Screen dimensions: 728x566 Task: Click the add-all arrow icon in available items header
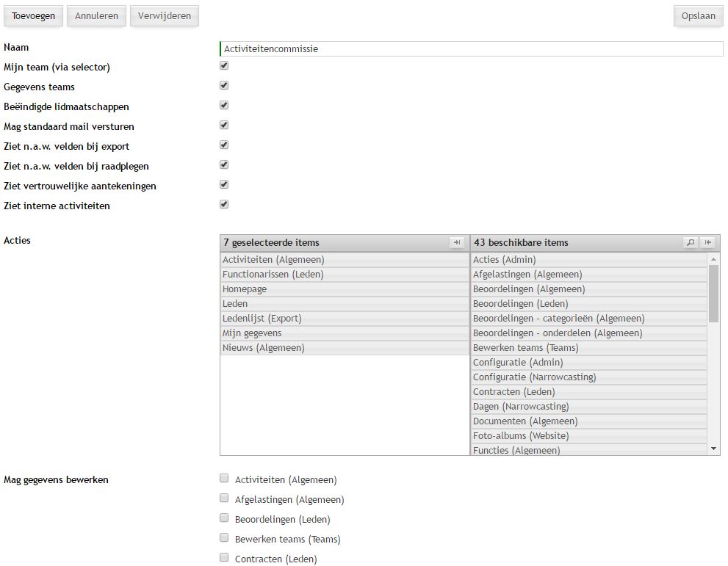pos(708,243)
